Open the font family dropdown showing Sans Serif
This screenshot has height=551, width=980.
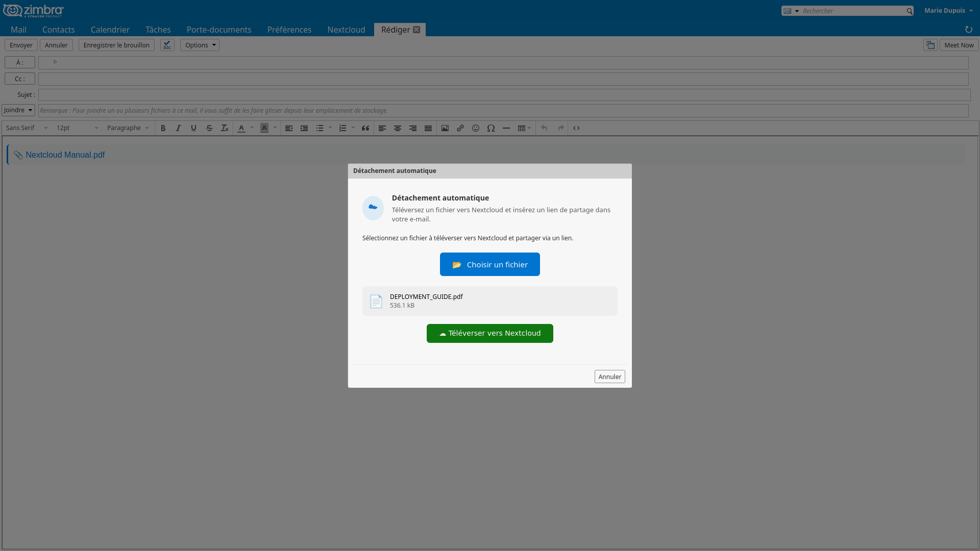[26, 128]
